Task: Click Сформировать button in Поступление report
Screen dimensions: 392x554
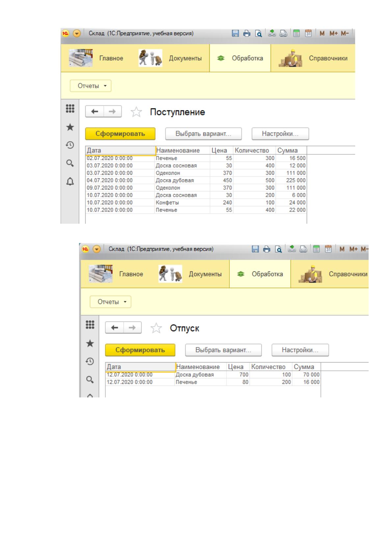Action: point(120,134)
